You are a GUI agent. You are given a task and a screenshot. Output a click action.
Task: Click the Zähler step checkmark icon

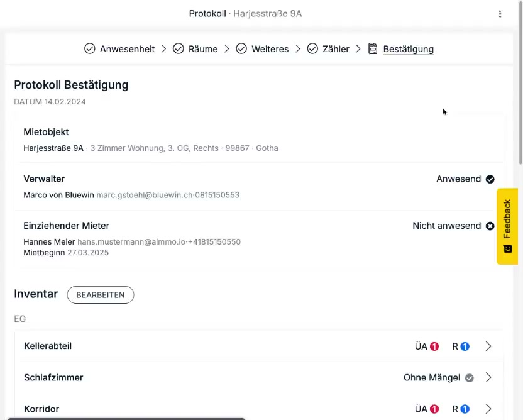312,49
